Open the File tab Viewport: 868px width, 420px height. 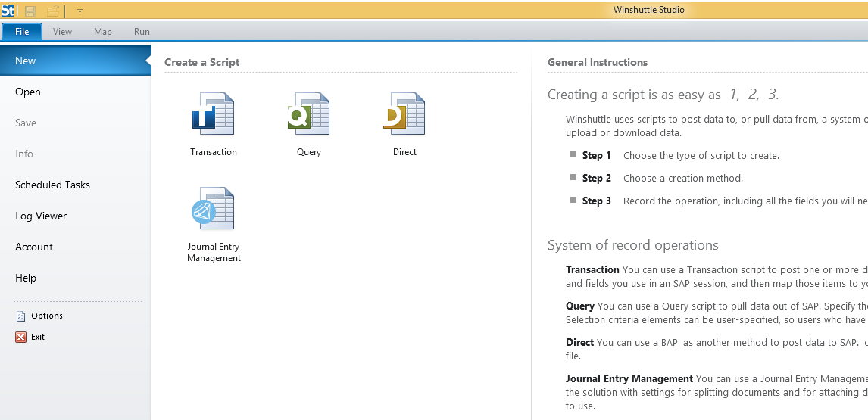tap(22, 32)
